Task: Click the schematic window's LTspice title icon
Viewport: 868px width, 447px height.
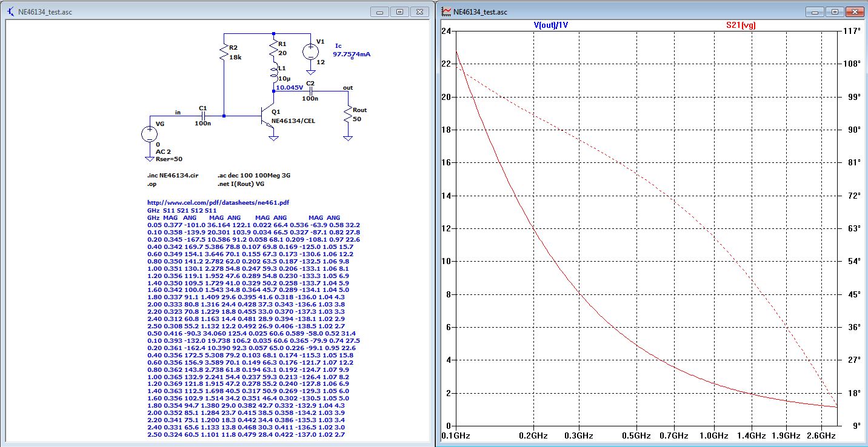Action: (x=9, y=12)
